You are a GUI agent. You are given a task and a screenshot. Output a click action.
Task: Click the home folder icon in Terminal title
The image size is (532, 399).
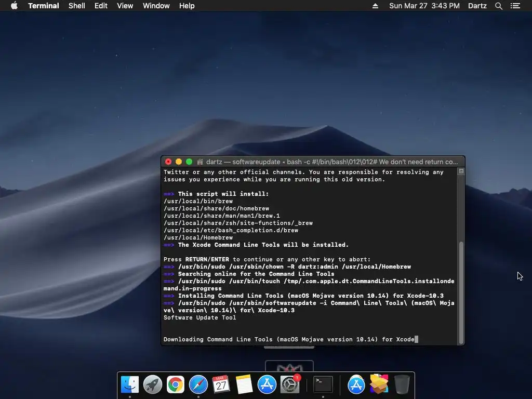200,162
